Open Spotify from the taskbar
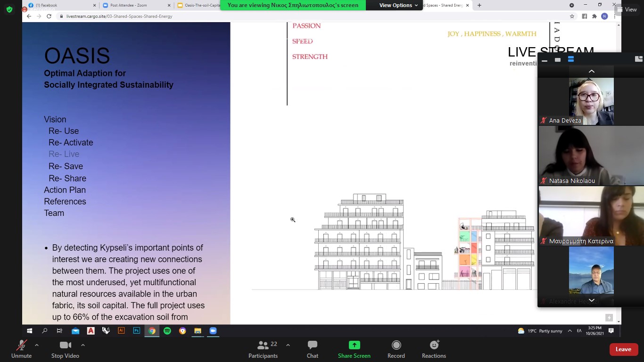Image resolution: width=644 pixels, height=362 pixels. (167, 331)
